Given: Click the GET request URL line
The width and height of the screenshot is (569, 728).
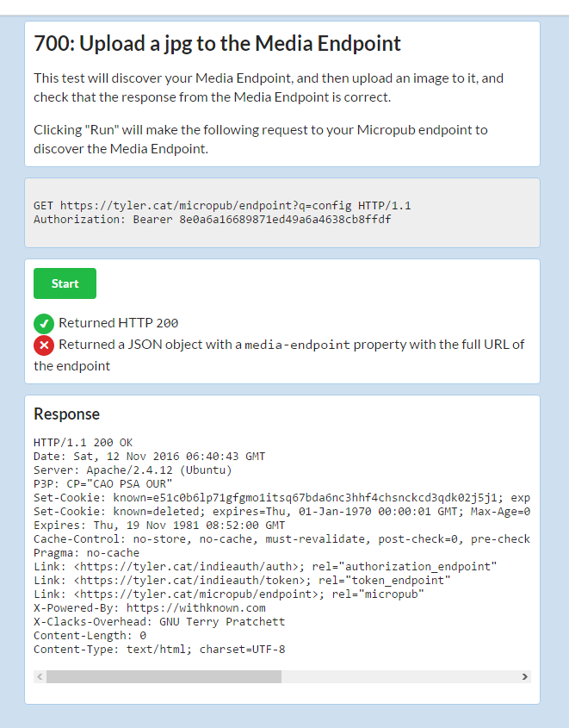Looking at the screenshot, I should (222, 205).
